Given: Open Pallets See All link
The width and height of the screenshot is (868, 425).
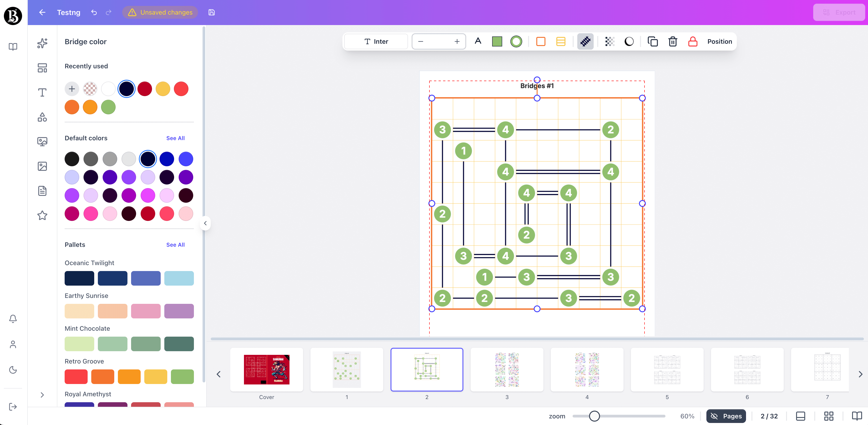Looking at the screenshot, I should (x=175, y=245).
